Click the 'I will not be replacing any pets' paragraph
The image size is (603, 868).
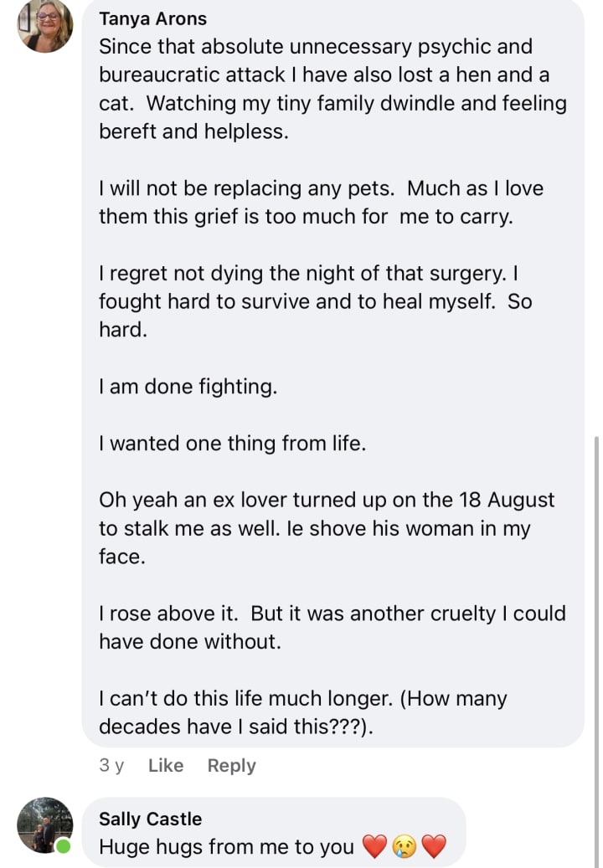pos(321,203)
